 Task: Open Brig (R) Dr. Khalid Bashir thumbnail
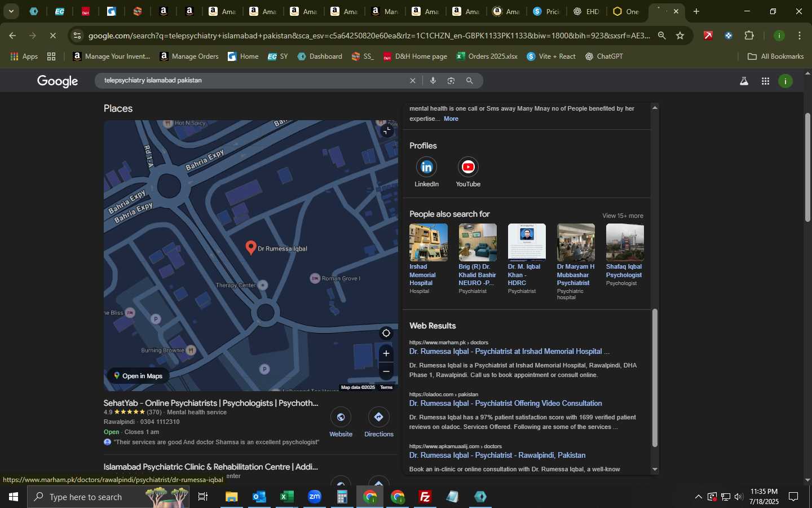point(478,242)
